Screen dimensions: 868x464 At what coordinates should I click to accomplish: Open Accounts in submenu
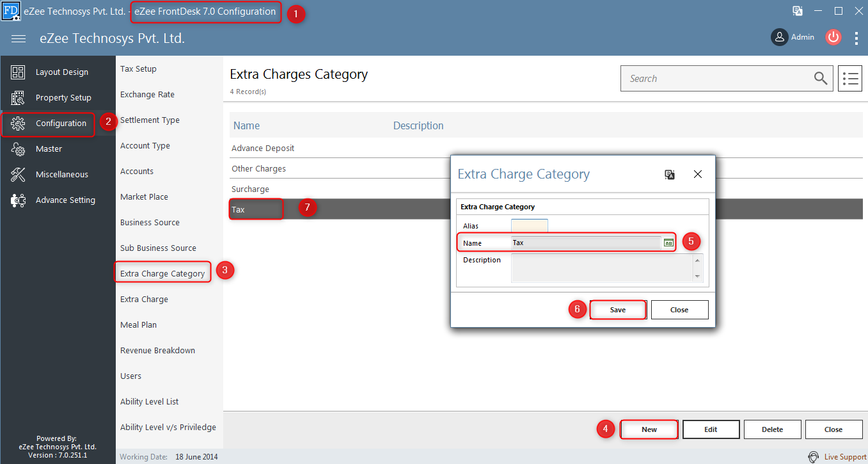point(137,172)
